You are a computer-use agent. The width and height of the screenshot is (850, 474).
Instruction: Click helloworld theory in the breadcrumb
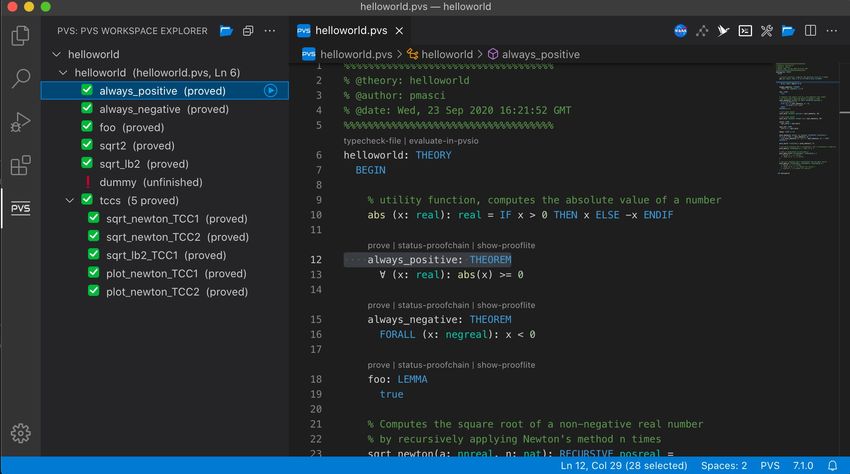pos(447,54)
